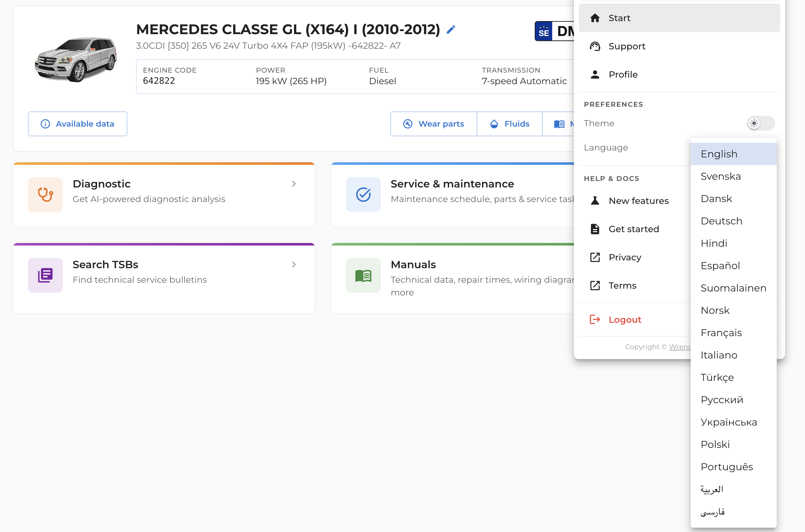Click the New features flask icon
805x532 pixels.
(x=595, y=201)
